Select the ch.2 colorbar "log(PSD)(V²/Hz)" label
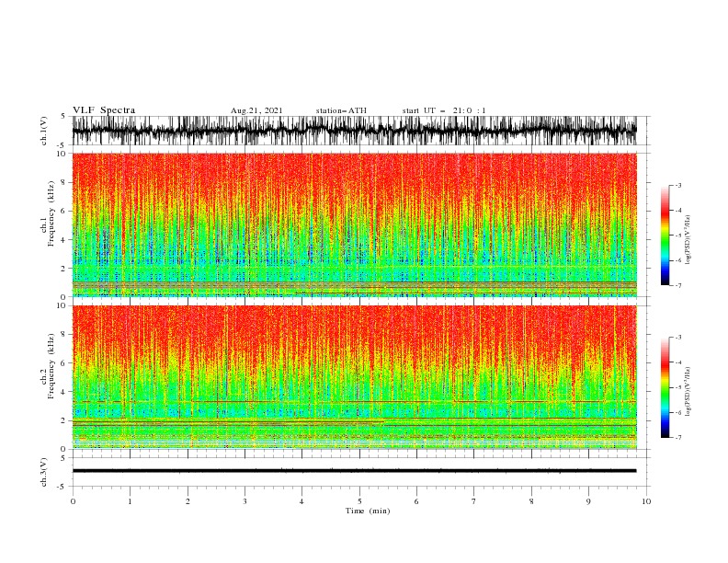The image size is (728, 563). 688,392
